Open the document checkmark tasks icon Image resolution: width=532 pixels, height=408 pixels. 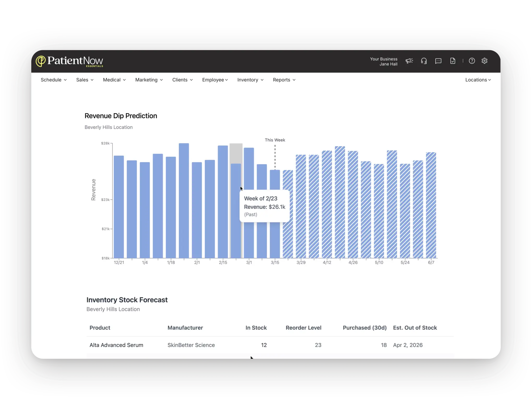[x=453, y=61]
